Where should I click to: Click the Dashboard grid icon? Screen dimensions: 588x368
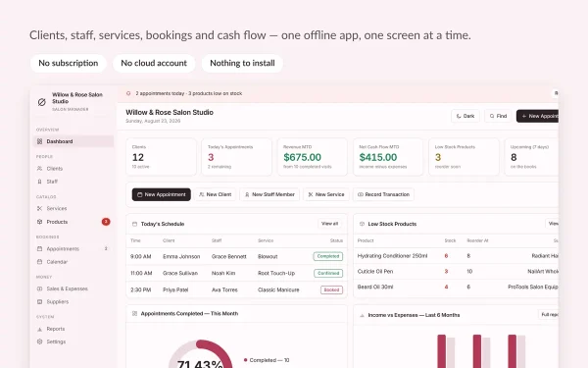coord(40,141)
